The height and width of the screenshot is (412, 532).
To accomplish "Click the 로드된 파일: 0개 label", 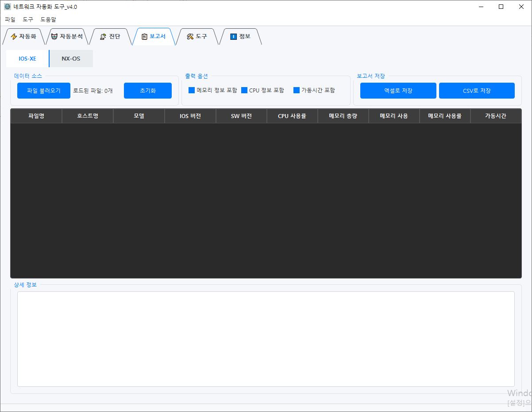I will coord(93,91).
